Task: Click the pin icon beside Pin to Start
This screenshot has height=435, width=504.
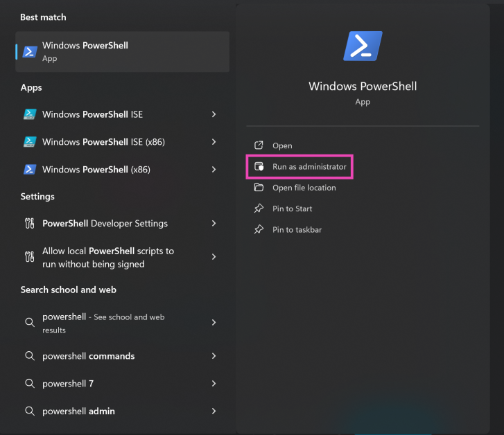Action: [259, 208]
